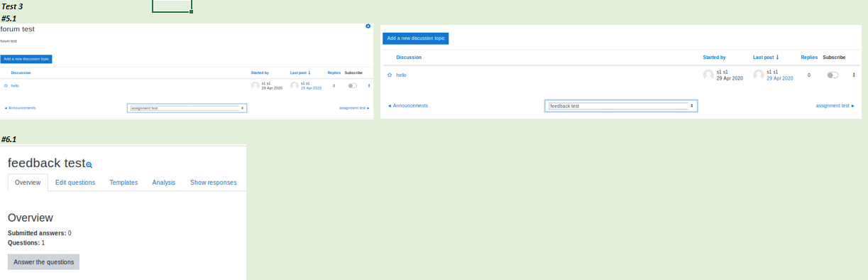Click the Answer the questions button
868x280 pixels.
43,262
